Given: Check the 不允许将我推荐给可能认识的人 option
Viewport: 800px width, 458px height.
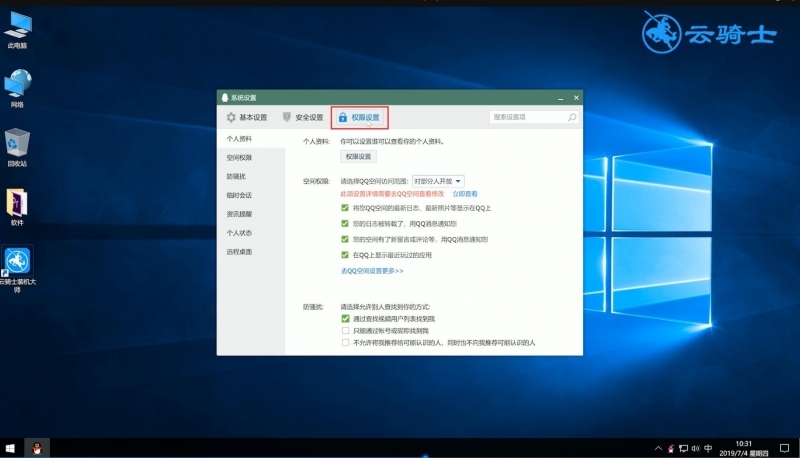Looking at the screenshot, I should [x=345, y=343].
